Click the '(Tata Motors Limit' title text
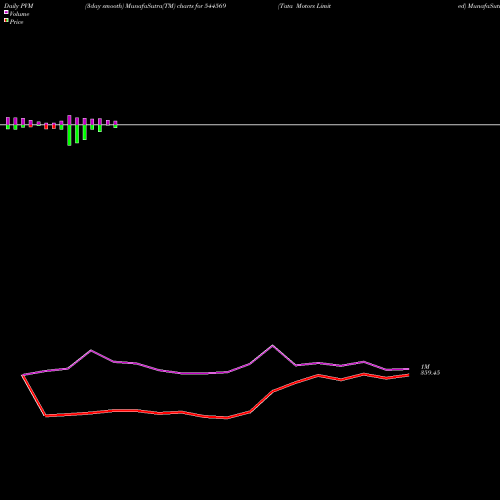Viewport: 500px width, 500px height. coord(304,6)
